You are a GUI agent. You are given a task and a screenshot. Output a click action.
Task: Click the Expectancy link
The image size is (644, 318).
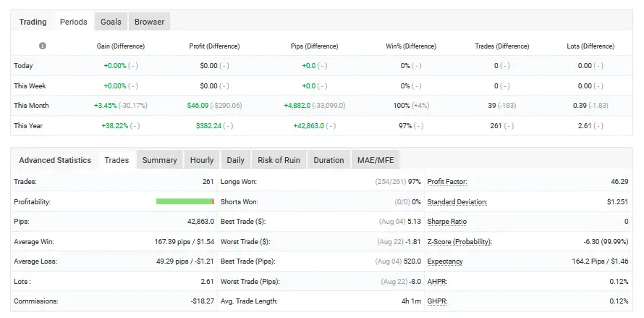point(445,261)
